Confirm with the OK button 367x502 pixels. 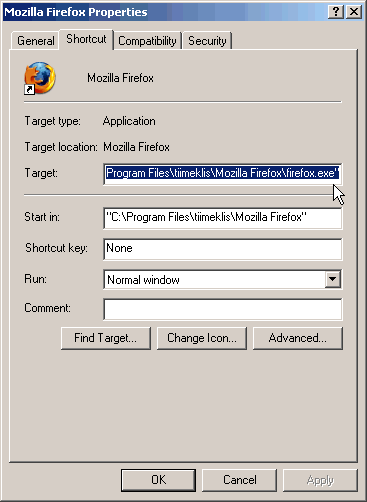[x=158, y=480]
